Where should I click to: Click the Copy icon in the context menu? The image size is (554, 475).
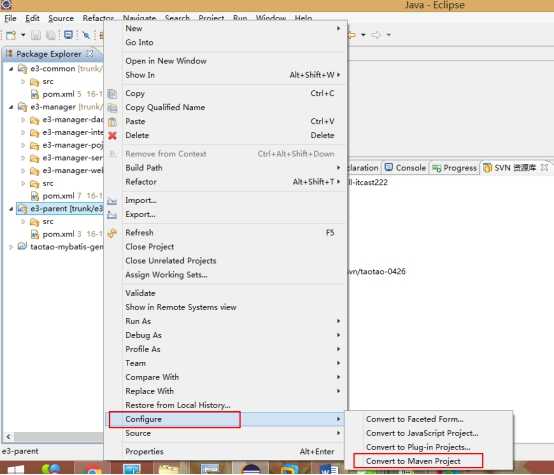coord(112,94)
